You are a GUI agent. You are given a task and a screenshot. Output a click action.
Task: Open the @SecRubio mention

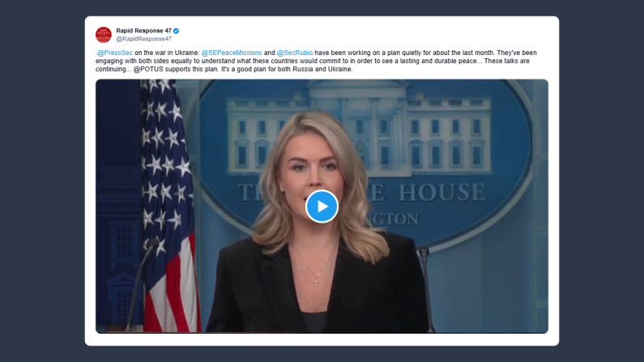coord(295,53)
